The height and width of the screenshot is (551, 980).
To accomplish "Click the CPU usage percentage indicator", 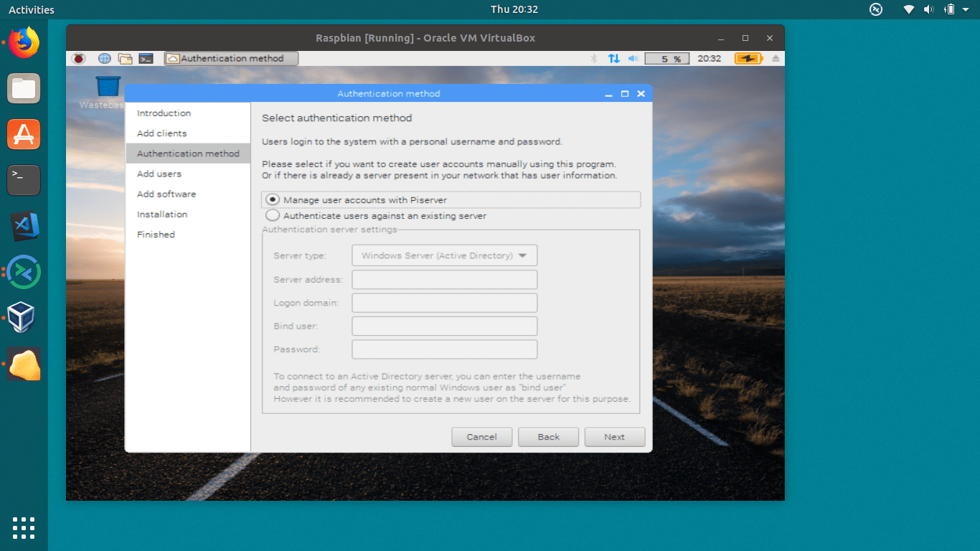I will click(x=666, y=58).
